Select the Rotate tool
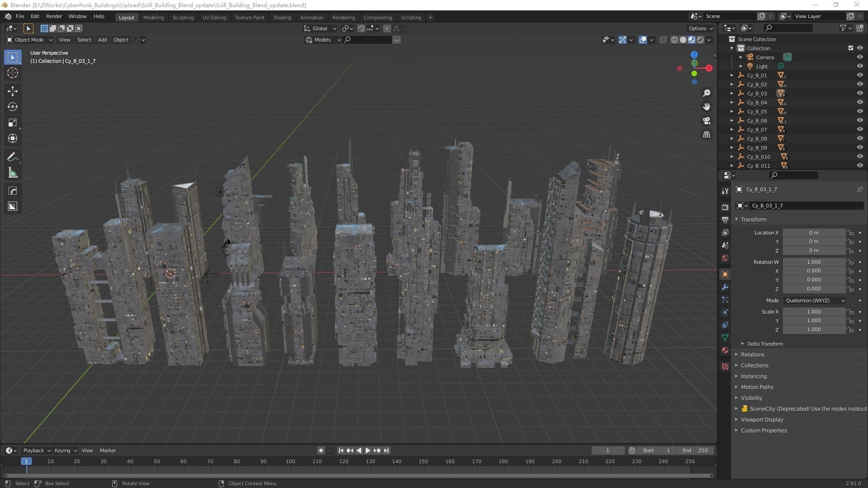868x488 pixels. tap(12, 107)
